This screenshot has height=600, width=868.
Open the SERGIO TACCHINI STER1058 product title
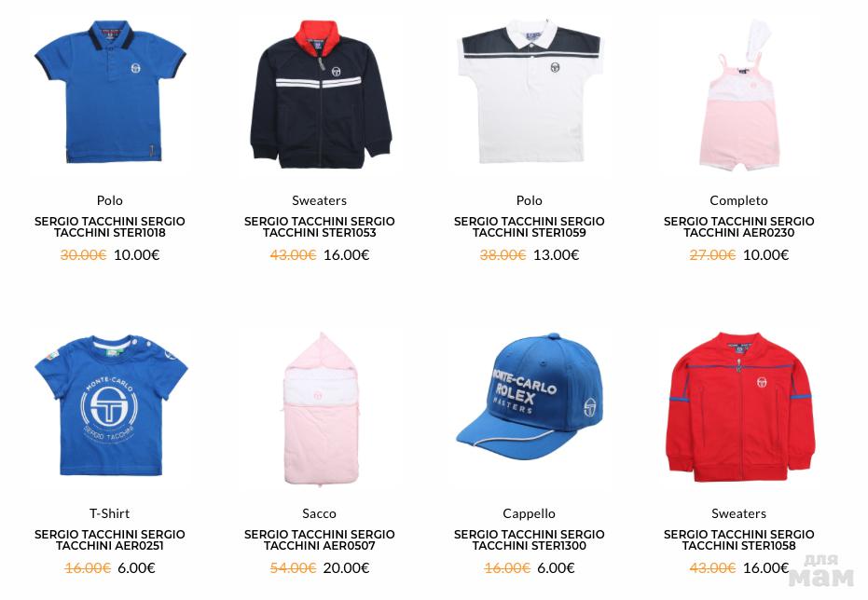click(x=739, y=539)
